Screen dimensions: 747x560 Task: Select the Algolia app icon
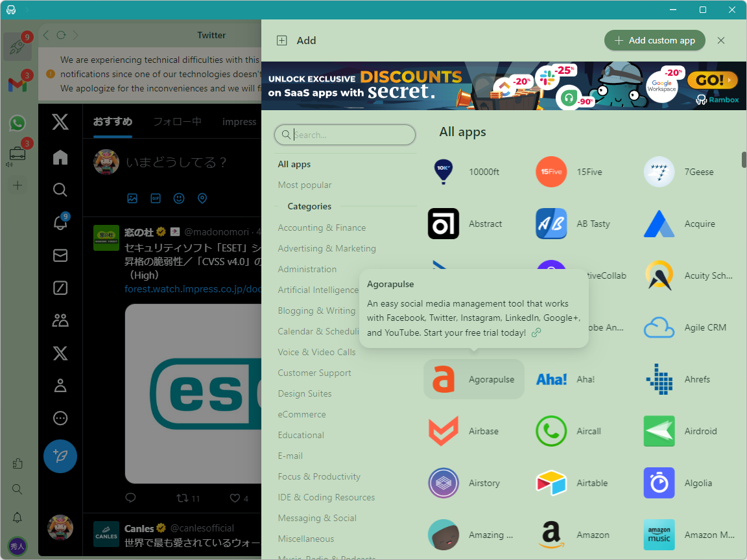[659, 483]
